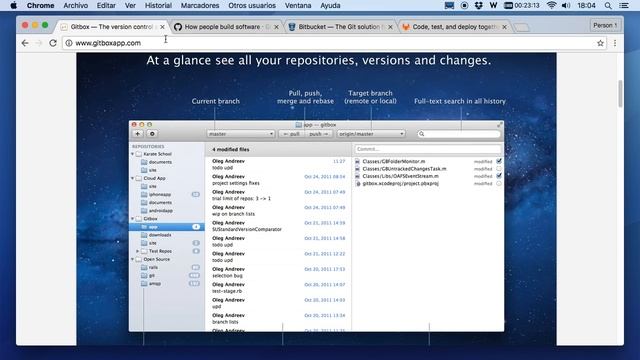Screen dimensions: 640x360
Task: Select the "SUStandardVersionComparator" commit
Action: point(278,226)
